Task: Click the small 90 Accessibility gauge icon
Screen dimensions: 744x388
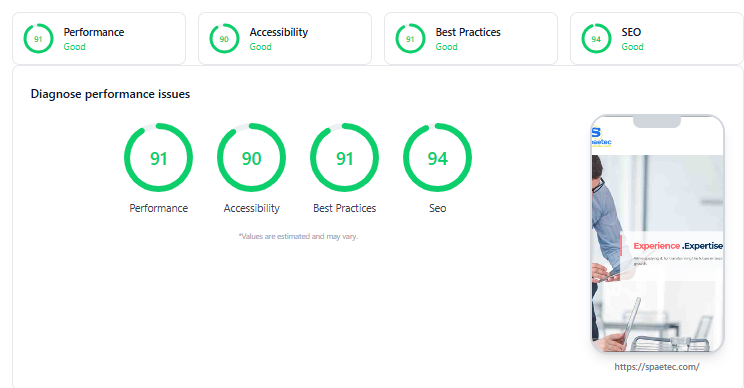Action: click(224, 38)
